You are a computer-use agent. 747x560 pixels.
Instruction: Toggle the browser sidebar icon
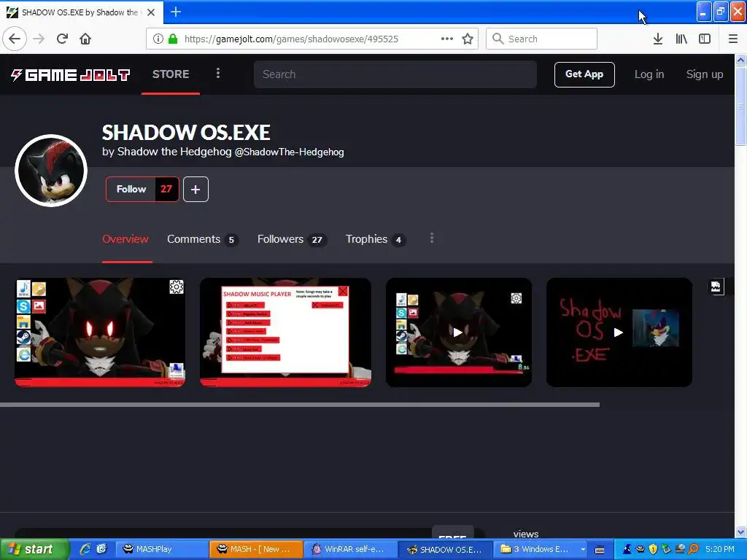tap(705, 39)
